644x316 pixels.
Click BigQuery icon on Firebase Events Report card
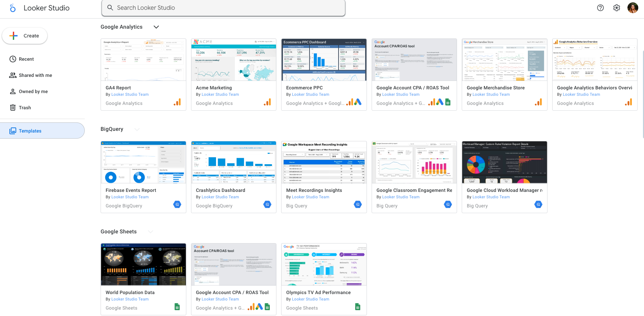[177, 204]
